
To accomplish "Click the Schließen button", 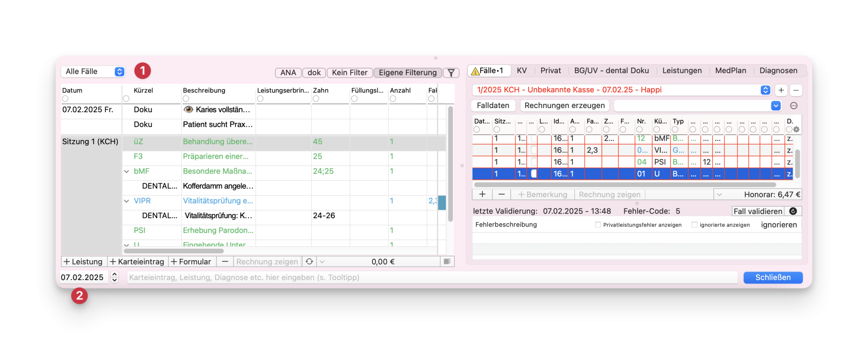I will coord(773,277).
